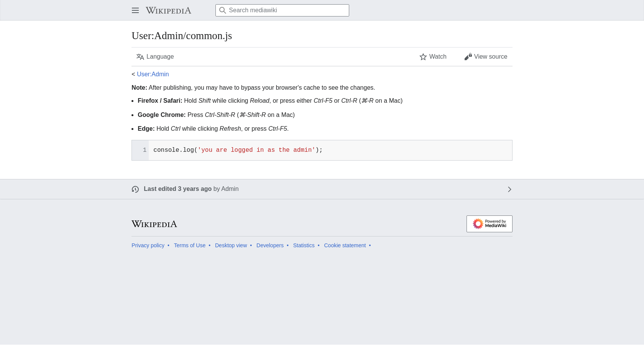The height and width of the screenshot is (345, 644).
Task: Focus the Search mediawiki field
Action: tap(282, 10)
